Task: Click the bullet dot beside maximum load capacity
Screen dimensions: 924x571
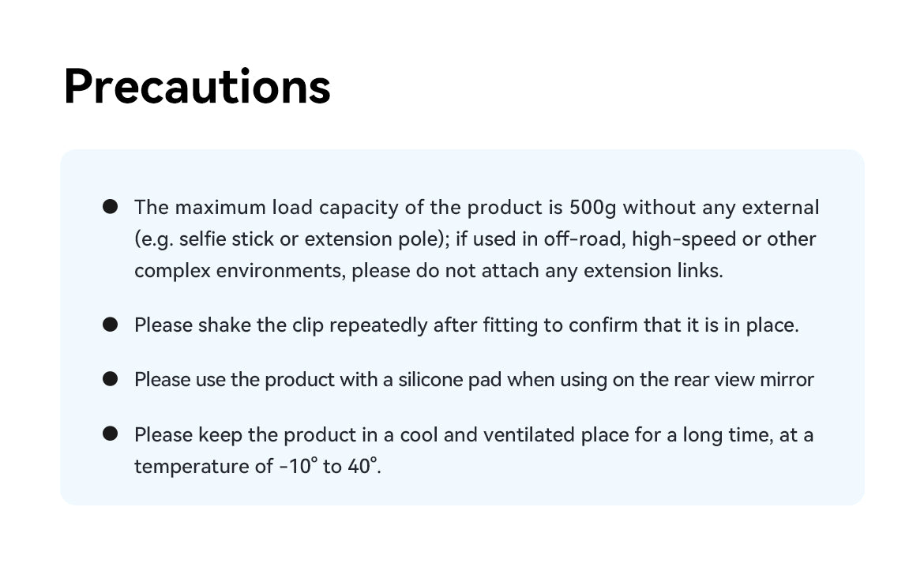Action: [x=111, y=207]
